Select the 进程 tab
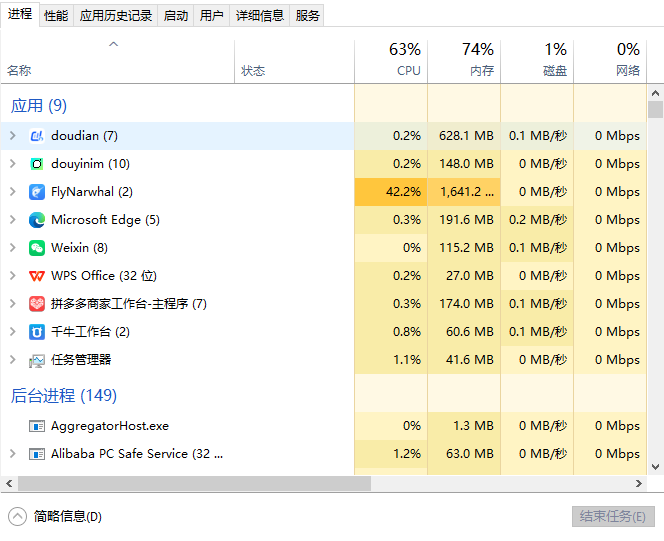This screenshot has height=541, width=664. tap(20, 14)
